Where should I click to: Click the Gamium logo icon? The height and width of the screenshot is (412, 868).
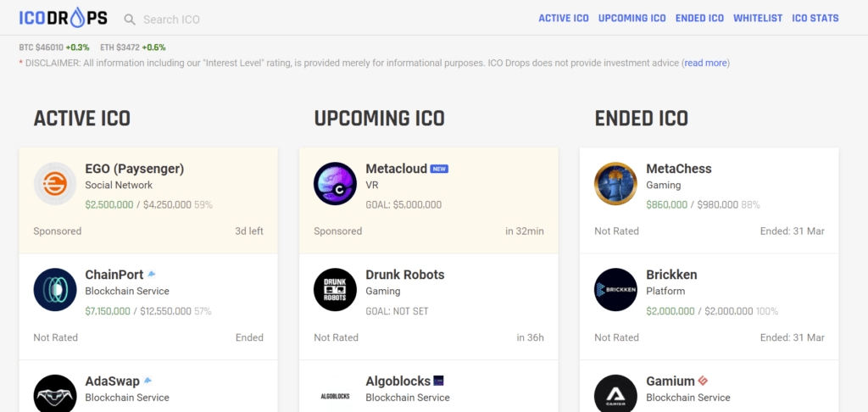(615, 394)
